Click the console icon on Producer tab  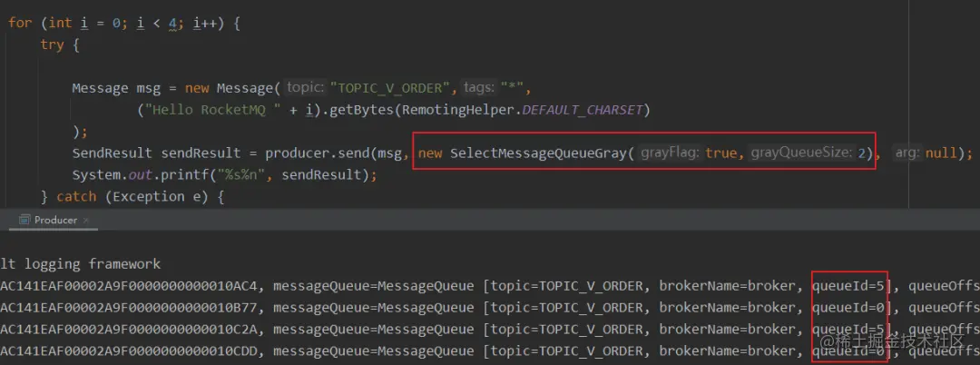click(x=25, y=220)
